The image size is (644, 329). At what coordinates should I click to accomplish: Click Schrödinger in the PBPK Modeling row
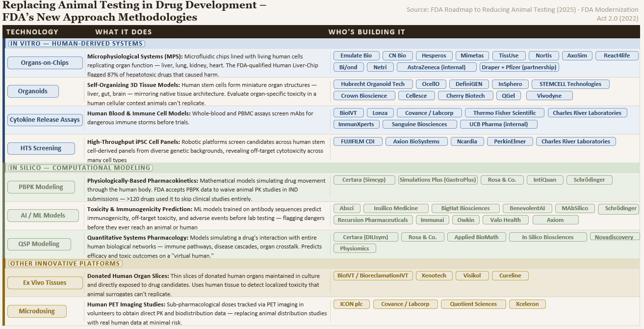[590, 180]
